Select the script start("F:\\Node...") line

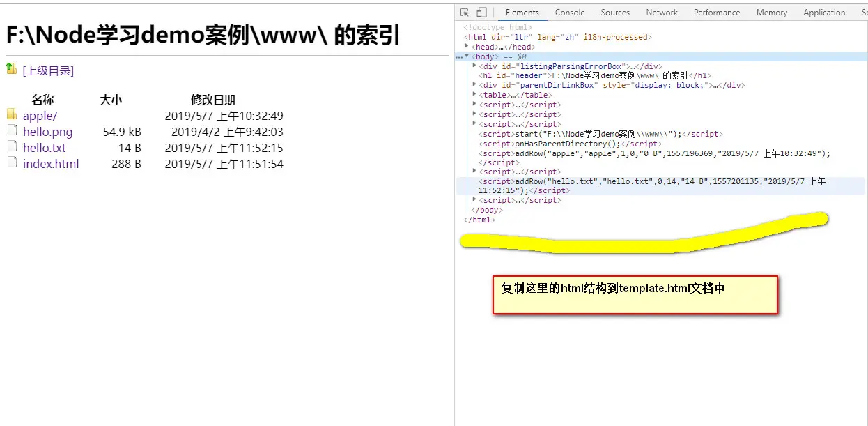pos(600,134)
